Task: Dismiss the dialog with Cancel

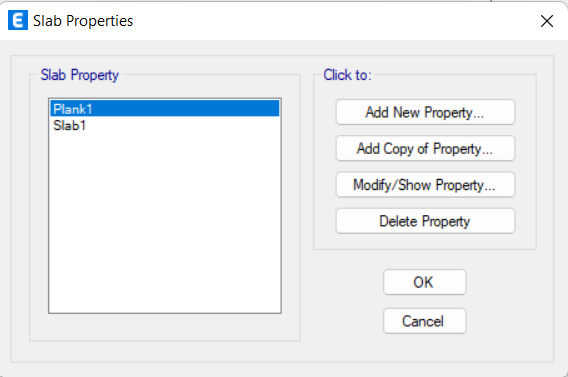Action: click(425, 321)
